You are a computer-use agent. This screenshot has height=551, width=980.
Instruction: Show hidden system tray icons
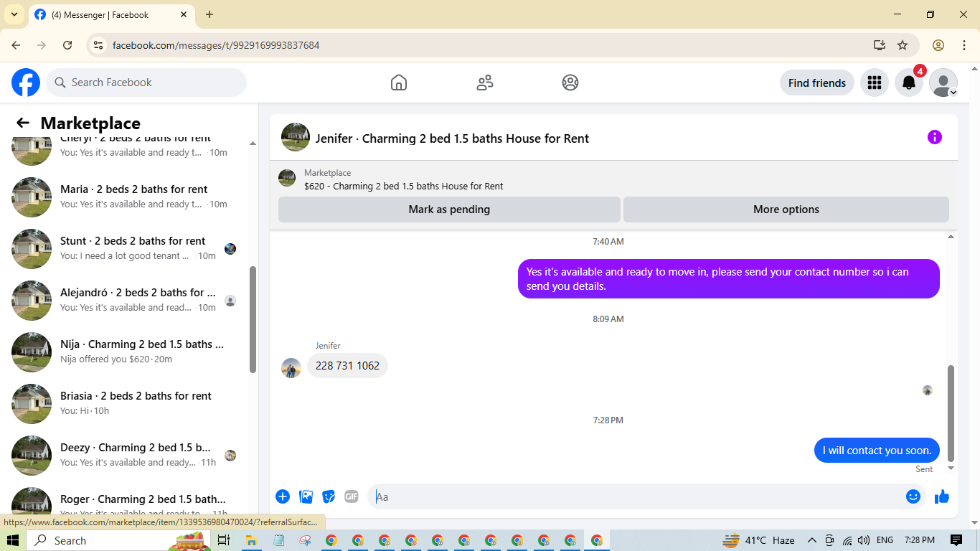(812, 540)
